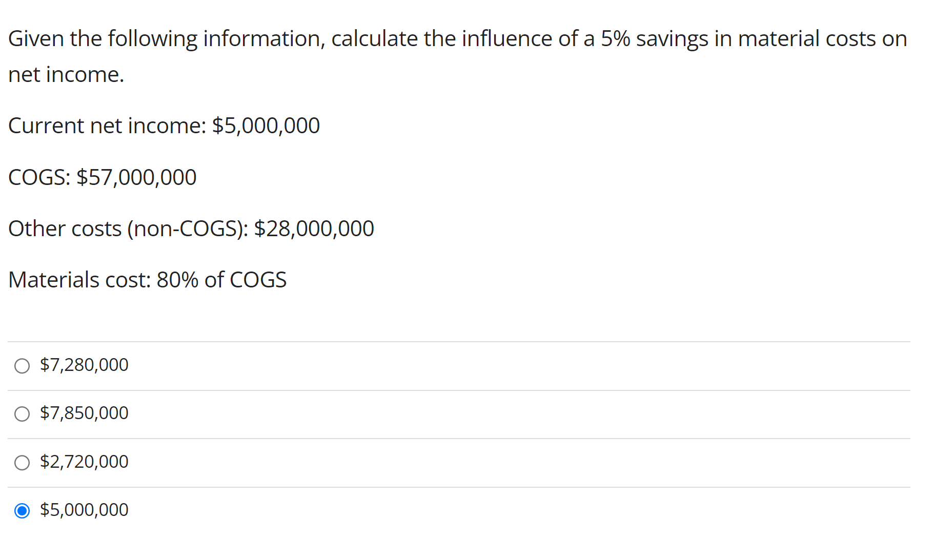
Task: Click the '80% of COGS' text
Action: coord(221,280)
